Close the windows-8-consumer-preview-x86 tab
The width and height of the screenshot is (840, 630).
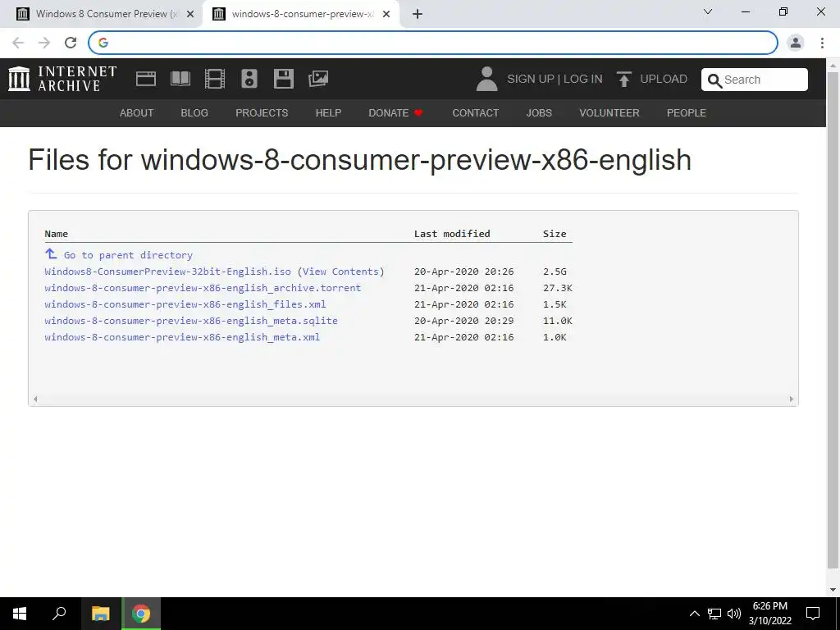(x=386, y=15)
